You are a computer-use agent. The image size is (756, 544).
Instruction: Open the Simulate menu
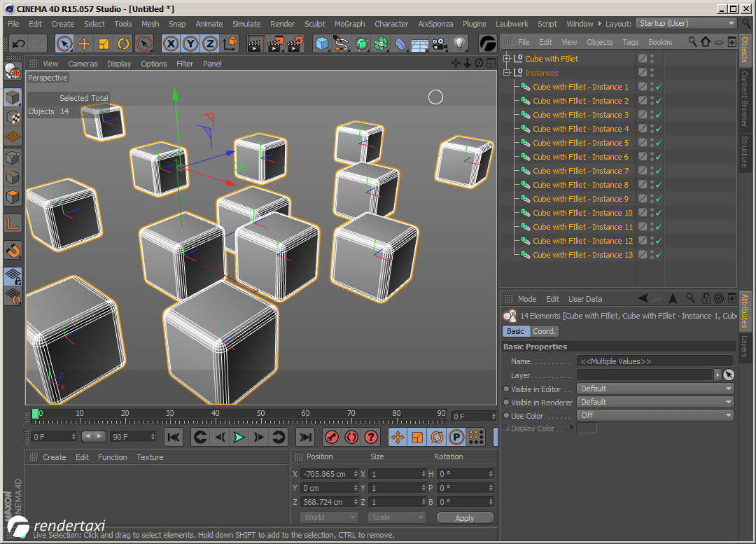246,24
